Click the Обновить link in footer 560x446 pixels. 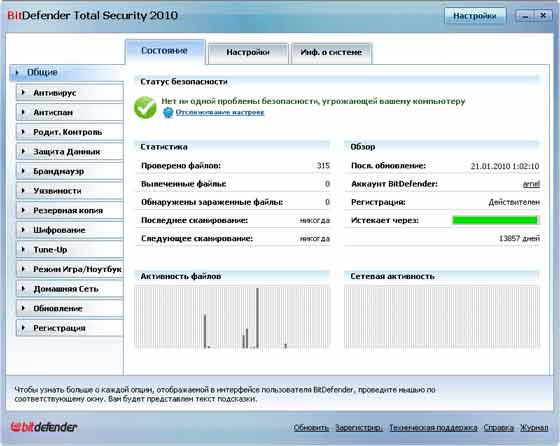(x=311, y=427)
